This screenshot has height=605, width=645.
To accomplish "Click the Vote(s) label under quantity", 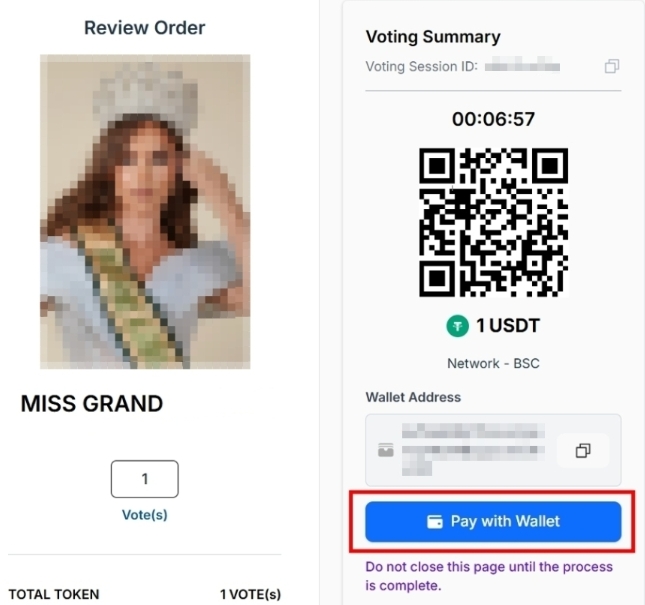I will [144, 515].
